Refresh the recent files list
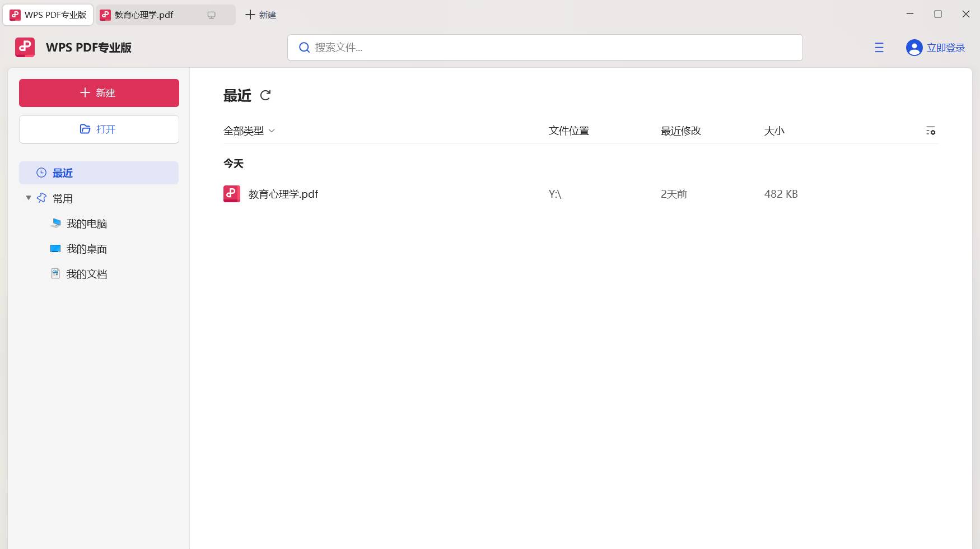This screenshot has height=549, width=980. (x=265, y=95)
